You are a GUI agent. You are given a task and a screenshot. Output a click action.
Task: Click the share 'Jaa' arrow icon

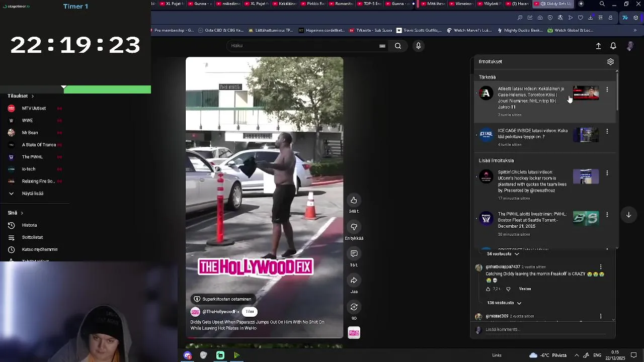[x=354, y=280]
